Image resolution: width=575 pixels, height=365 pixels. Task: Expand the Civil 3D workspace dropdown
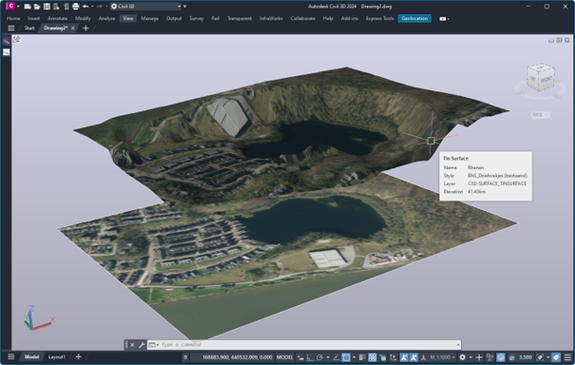click(179, 6)
